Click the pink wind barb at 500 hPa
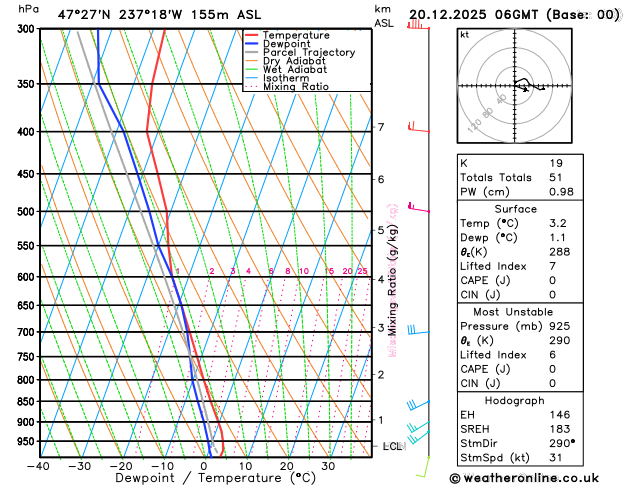This screenshot has width=629, height=486. coord(418,207)
